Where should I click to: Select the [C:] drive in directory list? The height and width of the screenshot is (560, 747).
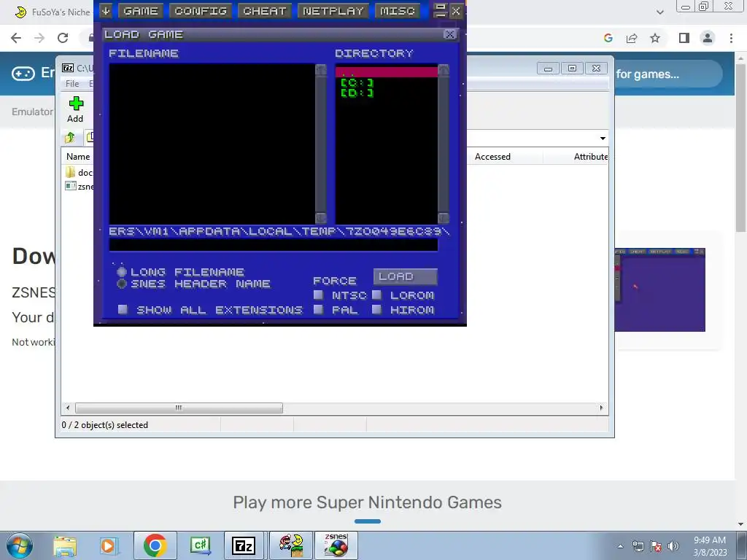pos(357,83)
